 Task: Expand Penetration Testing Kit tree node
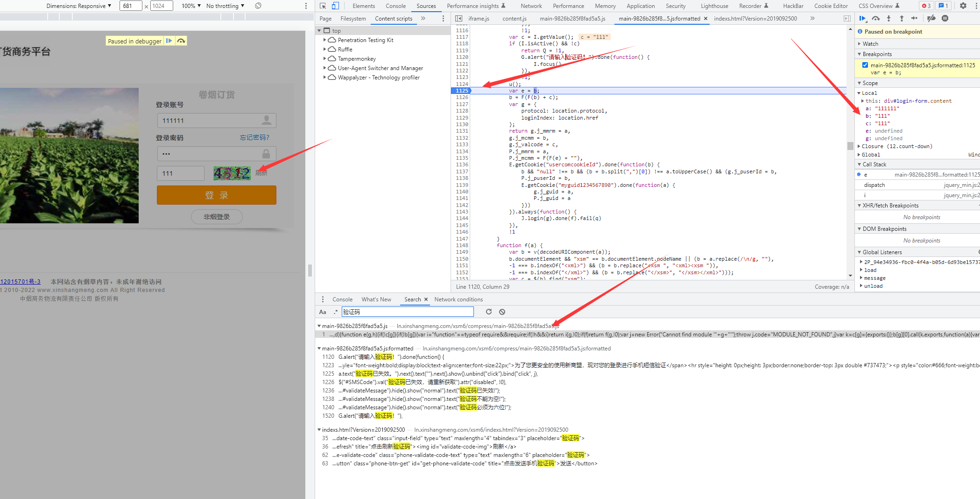tap(325, 40)
